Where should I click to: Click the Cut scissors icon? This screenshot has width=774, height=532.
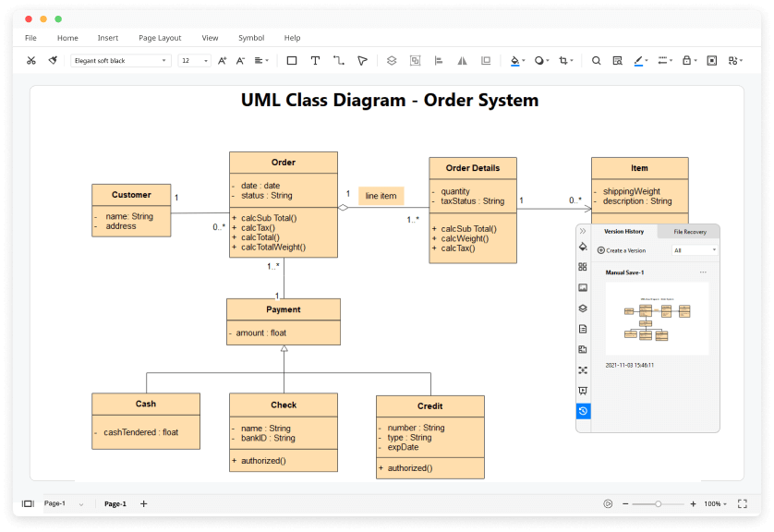point(31,61)
